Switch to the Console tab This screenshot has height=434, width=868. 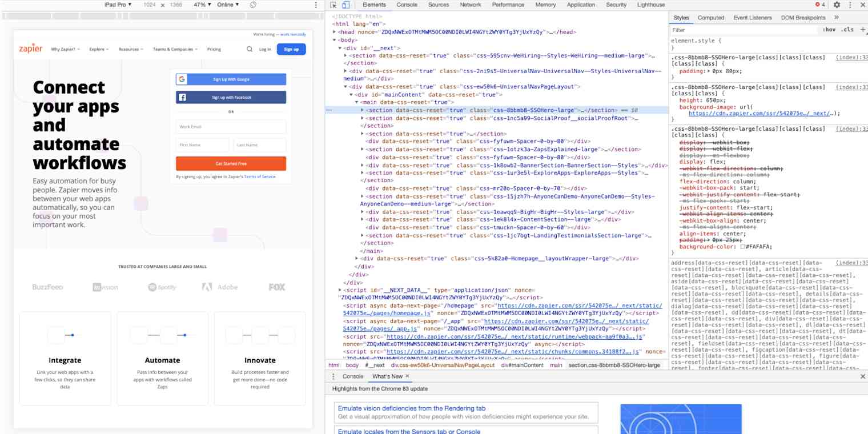(x=407, y=5)
